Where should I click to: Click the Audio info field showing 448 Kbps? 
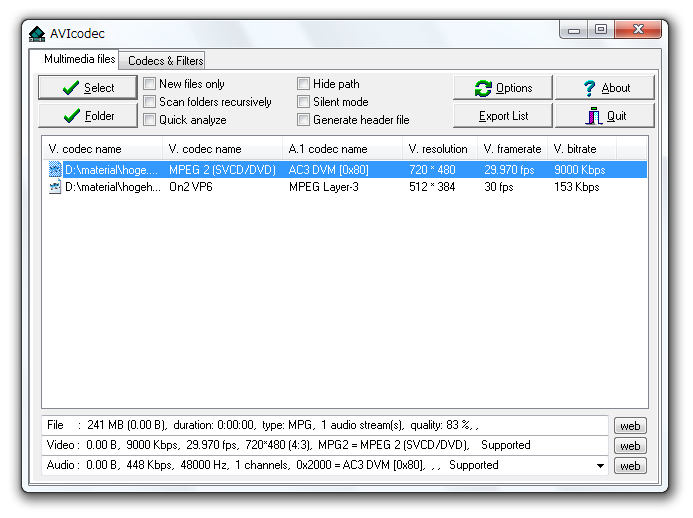[325, 465]
